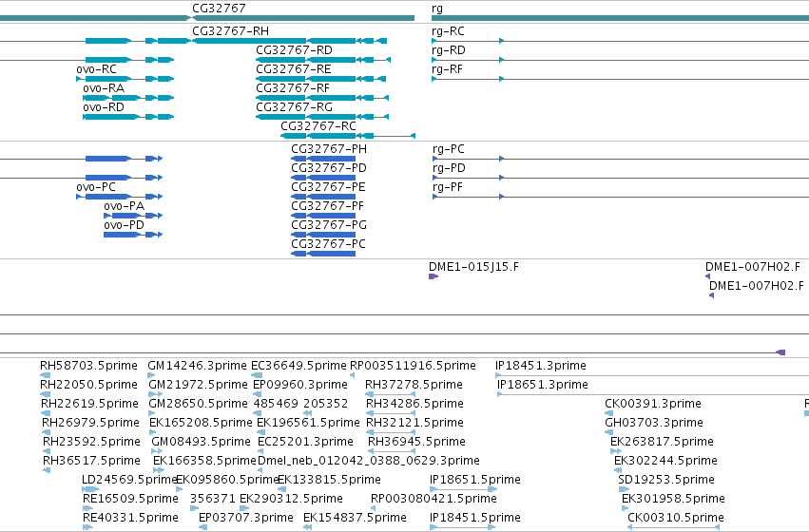Open the RH26979.5prime EST label

pos(90,423)
